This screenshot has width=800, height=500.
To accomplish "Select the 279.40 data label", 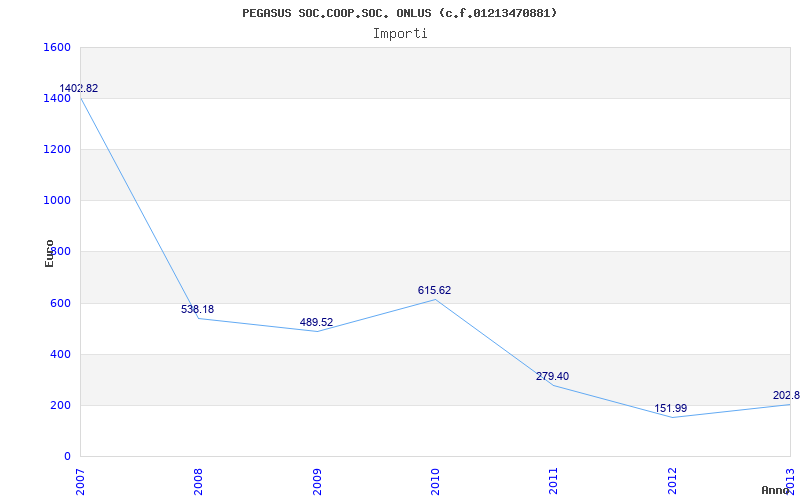I will coord(552,376).
